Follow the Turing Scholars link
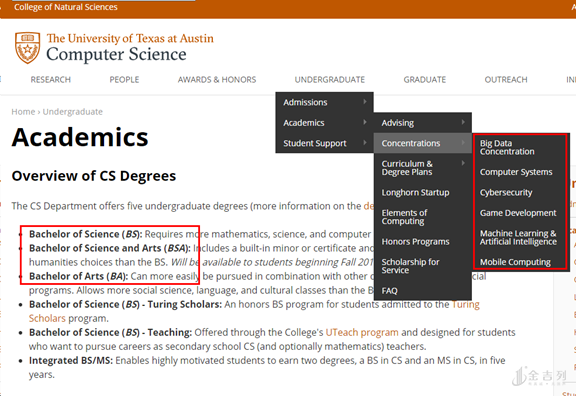This screenshot has height=396, width=576. pos(465,305)
